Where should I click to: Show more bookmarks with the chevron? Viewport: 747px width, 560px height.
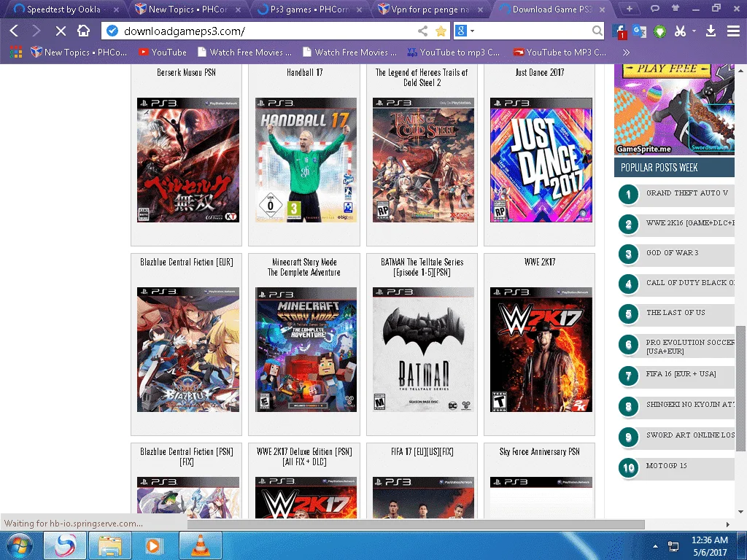(626, 52)
